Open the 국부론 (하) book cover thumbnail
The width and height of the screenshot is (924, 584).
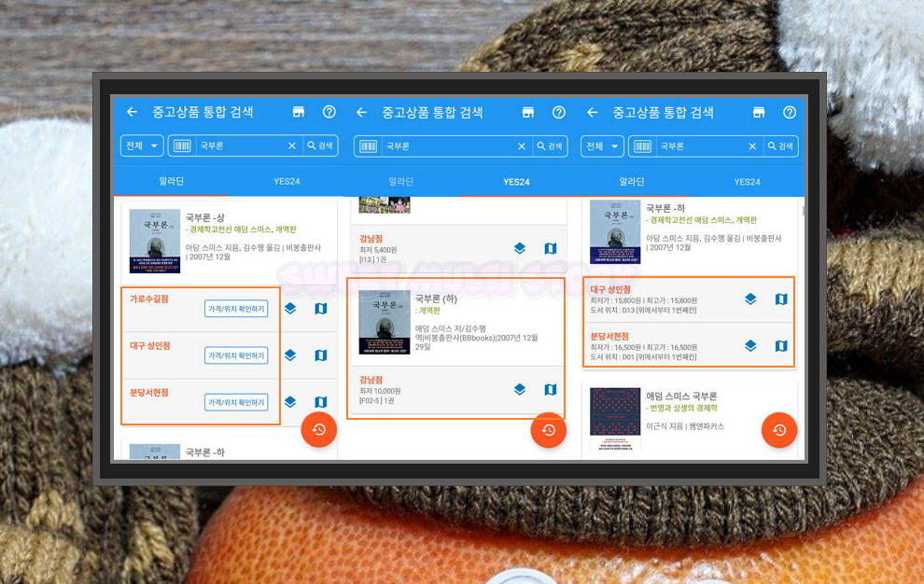coord(385,322)
